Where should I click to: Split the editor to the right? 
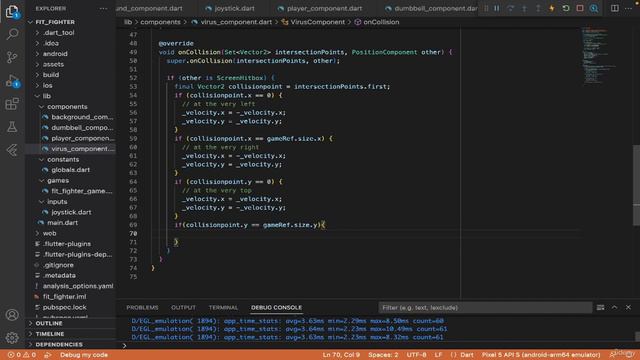tap(614, 8)
